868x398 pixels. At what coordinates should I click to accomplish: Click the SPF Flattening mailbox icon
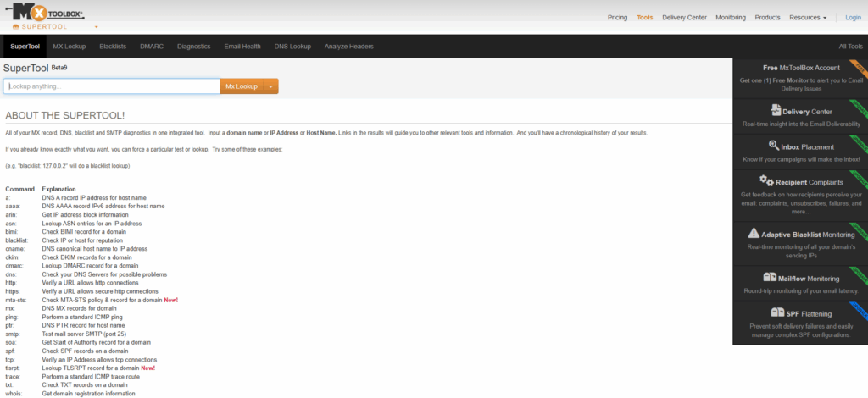coord(778,312)
